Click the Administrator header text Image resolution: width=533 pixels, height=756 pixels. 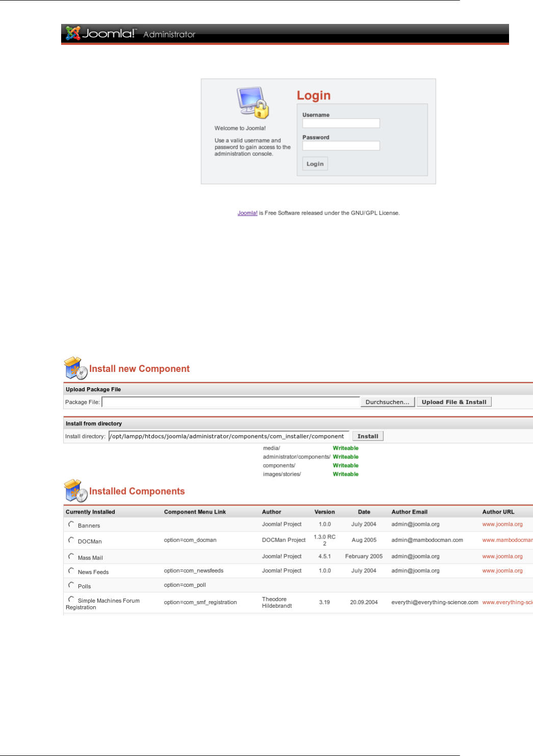pos(169,35)
